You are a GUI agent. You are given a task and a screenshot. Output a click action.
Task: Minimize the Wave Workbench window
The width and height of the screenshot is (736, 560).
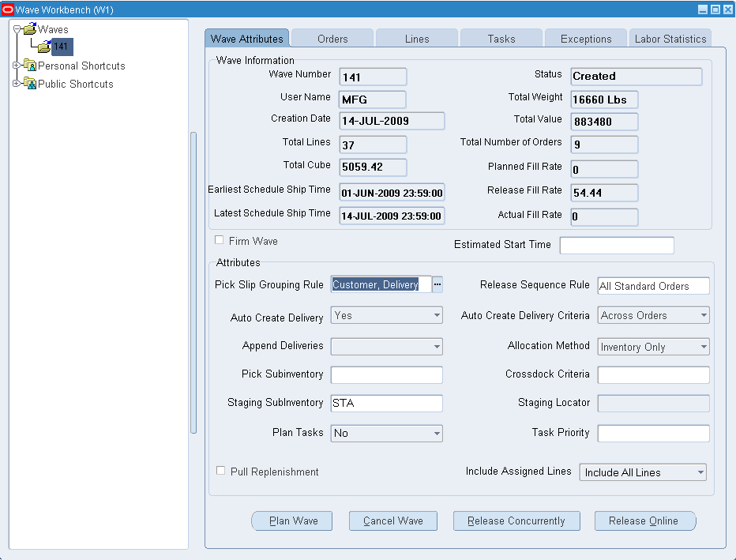click(x=703, y=9)
